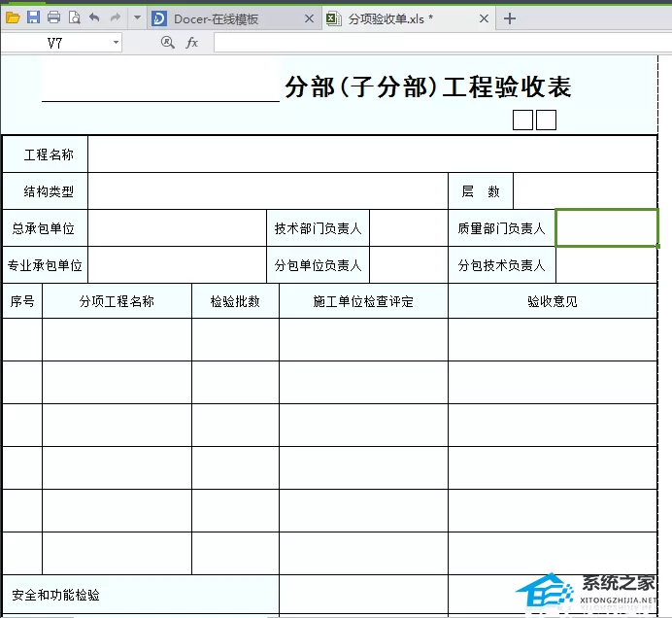Click the Save disk icon

coord(33,17)
